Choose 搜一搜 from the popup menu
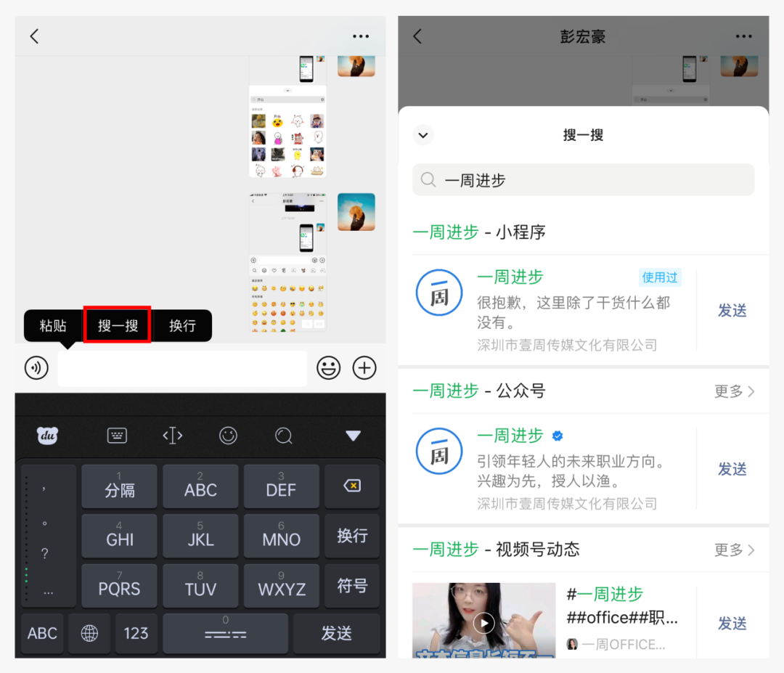Screen dimensions: 784x673 [x=118, y=325]
